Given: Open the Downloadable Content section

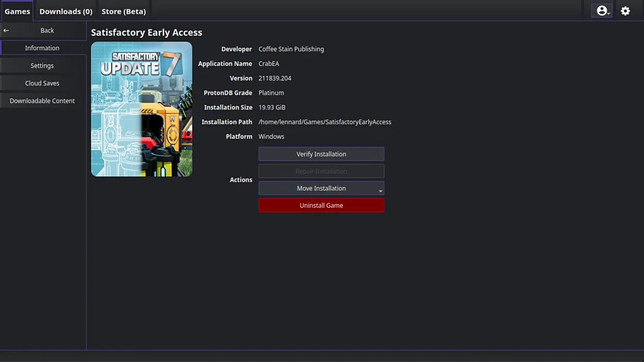Looking at the screenshot, I should [42, 101].
